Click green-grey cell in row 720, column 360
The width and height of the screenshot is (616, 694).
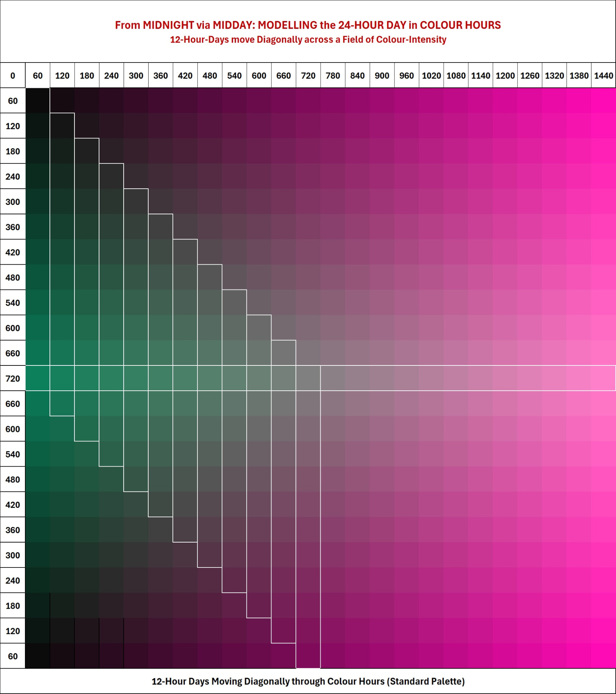tap(161, 378)
